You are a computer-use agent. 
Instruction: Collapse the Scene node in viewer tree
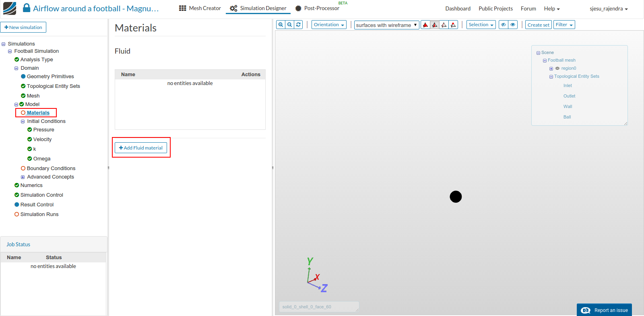tap(538, 53)
